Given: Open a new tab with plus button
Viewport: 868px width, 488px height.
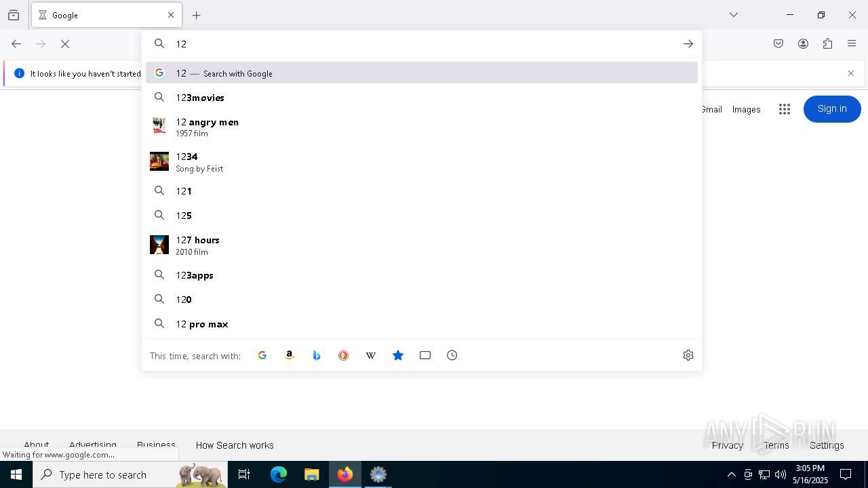Looking at the screenshot, I should coord(197,15).
